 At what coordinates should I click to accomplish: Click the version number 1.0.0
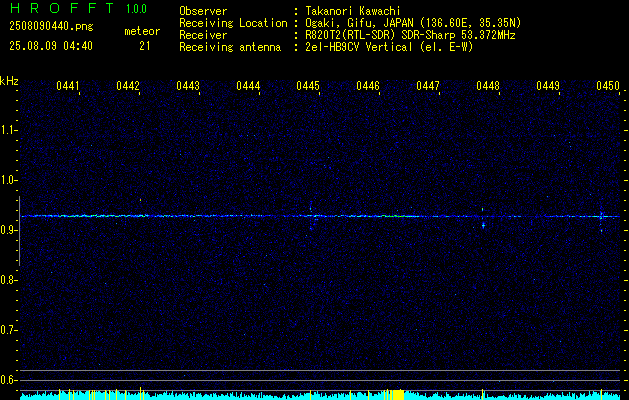136,9
